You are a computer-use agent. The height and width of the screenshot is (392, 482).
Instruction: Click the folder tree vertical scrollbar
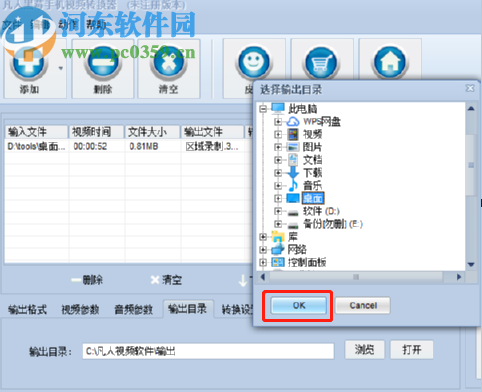coord(471,186)
